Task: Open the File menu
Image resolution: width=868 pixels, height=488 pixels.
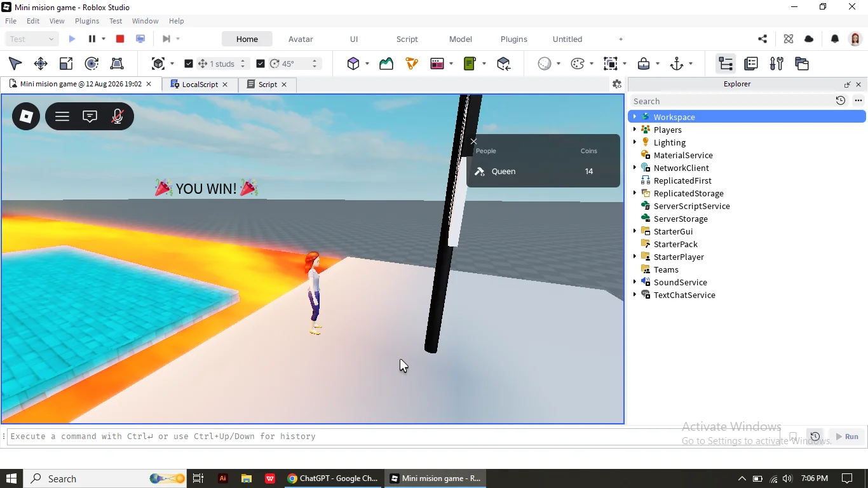Action: [11, 21]
